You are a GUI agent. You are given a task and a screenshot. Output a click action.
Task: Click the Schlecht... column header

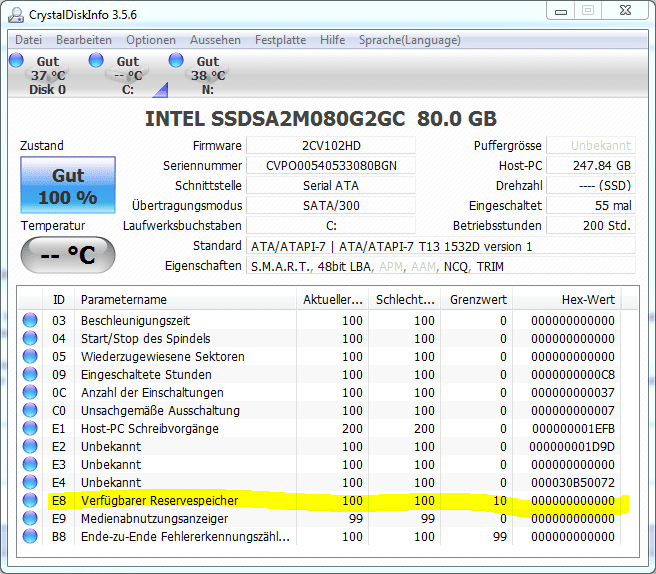[405, 300]
